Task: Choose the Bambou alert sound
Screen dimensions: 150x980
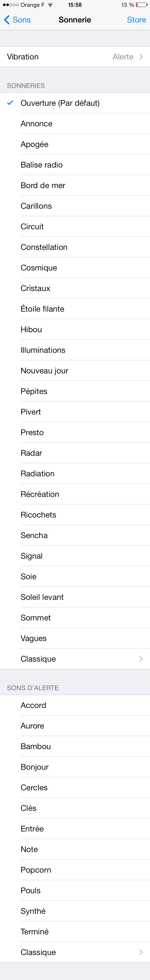Action: pos(75,747)
